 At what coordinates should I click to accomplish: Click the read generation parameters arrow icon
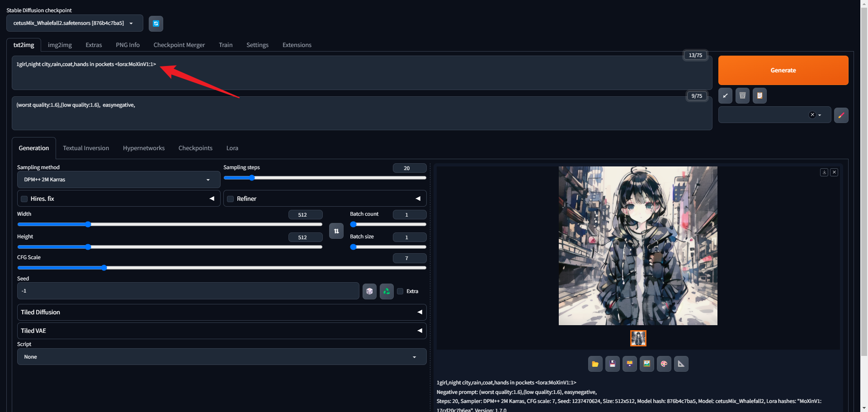[725, 96]
